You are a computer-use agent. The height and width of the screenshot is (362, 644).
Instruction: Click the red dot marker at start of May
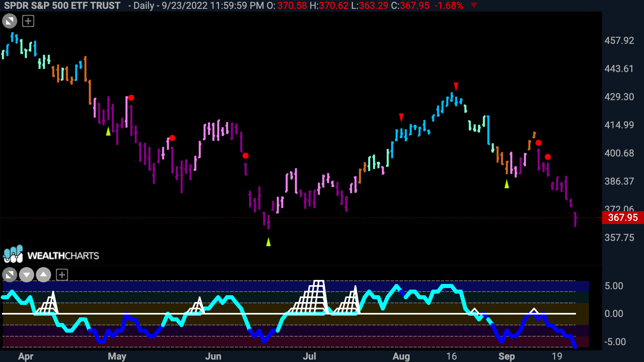click(131, 98)
